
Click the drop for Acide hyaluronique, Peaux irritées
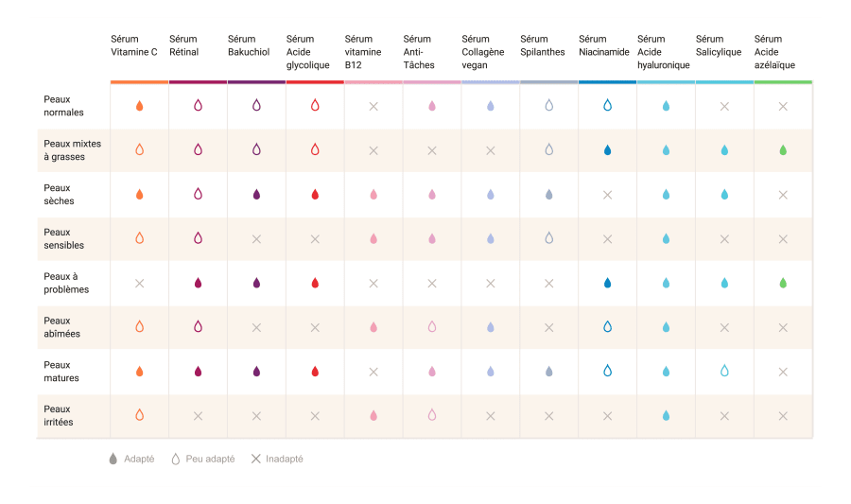[666, 416]
